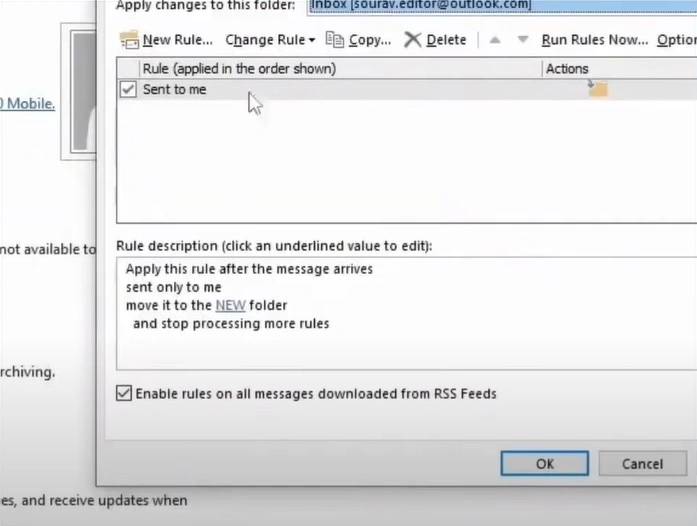697x526 pixels.
Task: Click Run Rules Now button
Action: 595,40
